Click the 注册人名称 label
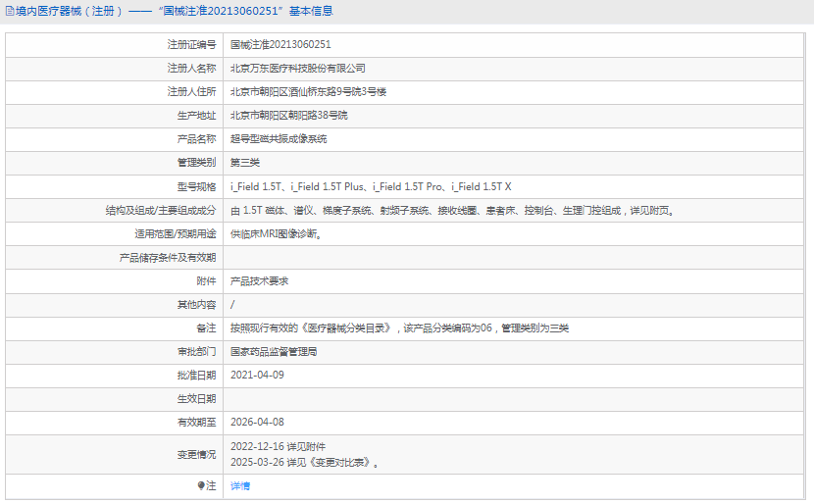This screenshot has height=504, width=814. [191, 69]
